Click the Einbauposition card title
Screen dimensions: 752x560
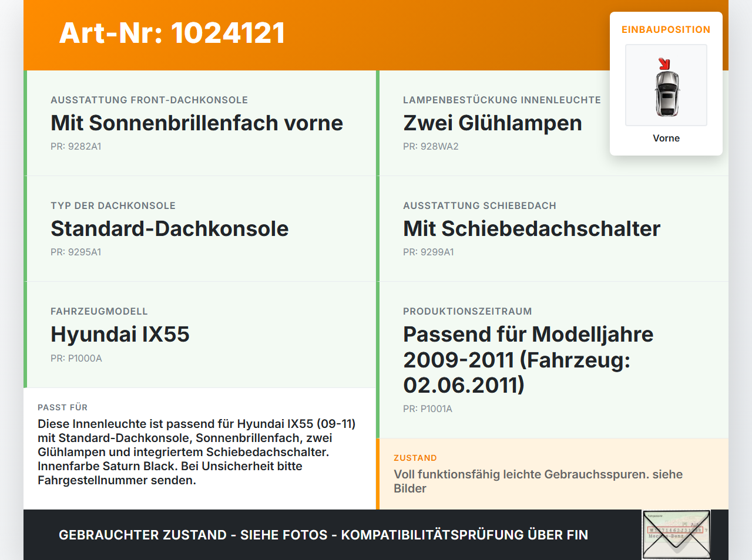(x=666, y=29)
